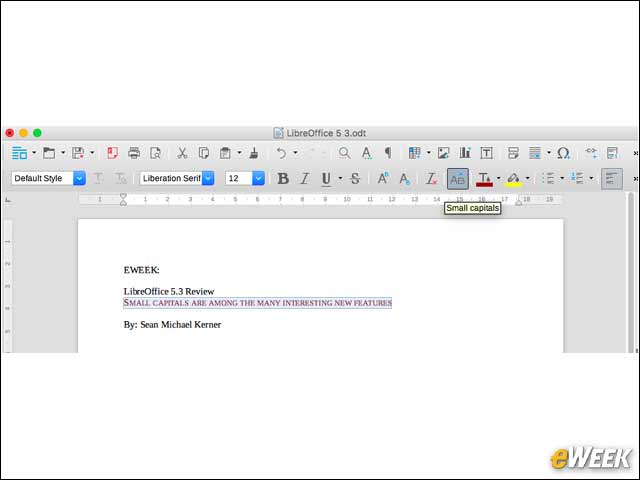The image size is (640, 480).
Task: Export document directly as PDF
Action: (112, 153)
